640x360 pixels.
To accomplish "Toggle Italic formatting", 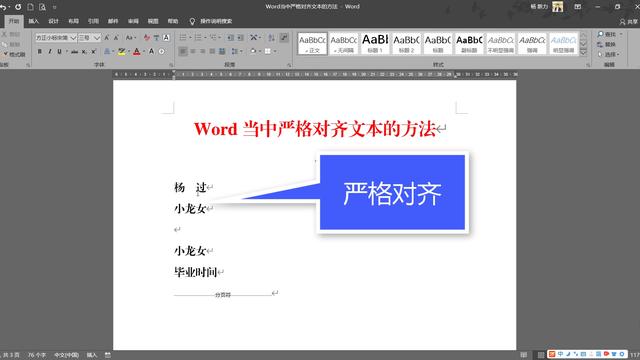I will coord(49,51).
